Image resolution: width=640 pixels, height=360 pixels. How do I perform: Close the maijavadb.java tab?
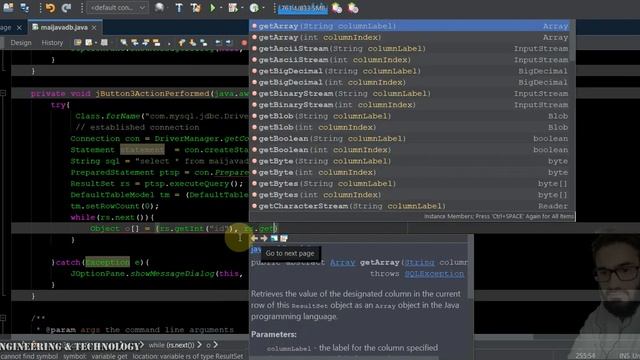pyautogui.click(x=94, y=27)
